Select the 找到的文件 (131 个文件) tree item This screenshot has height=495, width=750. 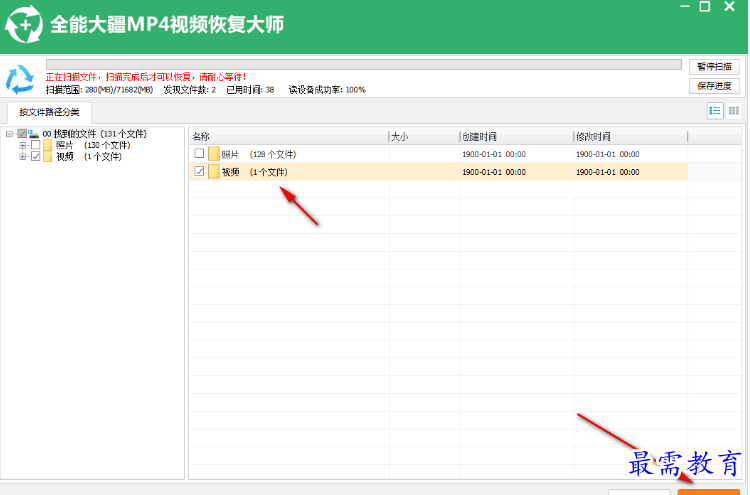point(94,134)
